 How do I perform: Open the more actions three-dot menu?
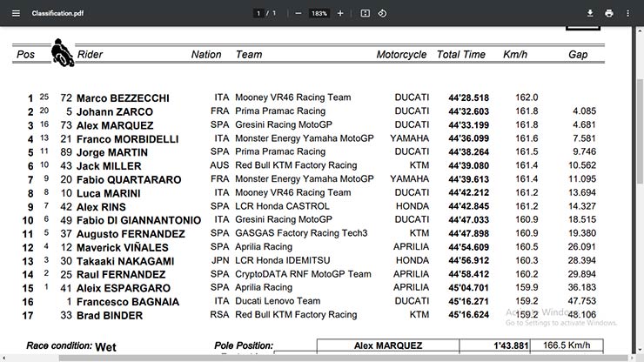[x=628, y=14]
